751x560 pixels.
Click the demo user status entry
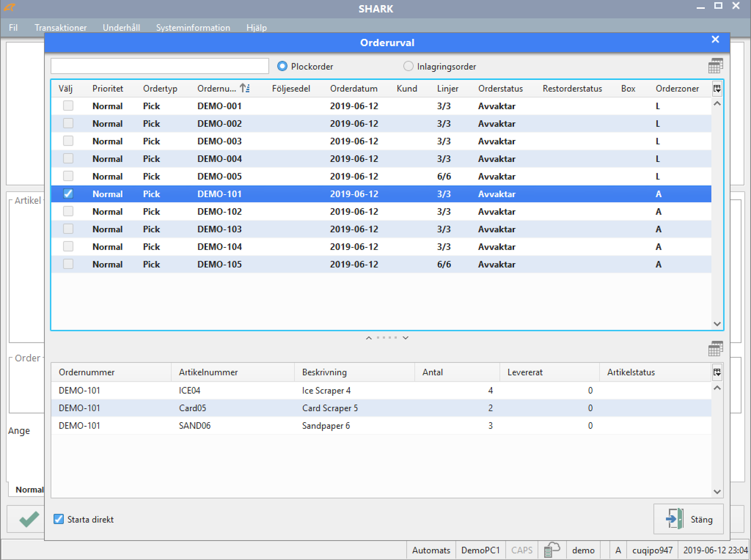[x=583, y=550]
